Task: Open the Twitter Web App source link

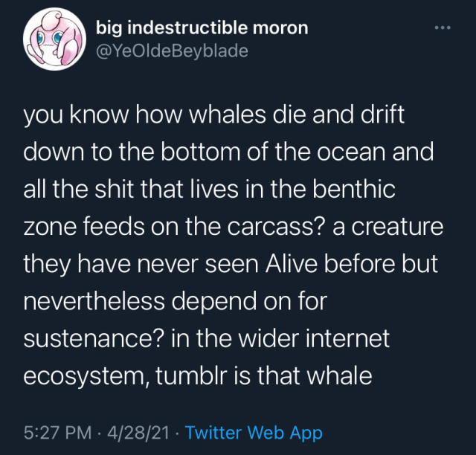Action: (x=254, y=432)
